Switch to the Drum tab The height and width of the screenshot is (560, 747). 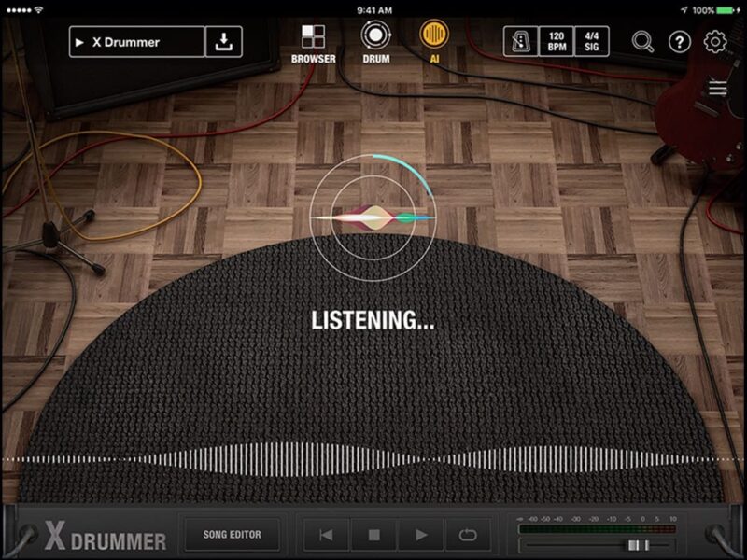375,43
